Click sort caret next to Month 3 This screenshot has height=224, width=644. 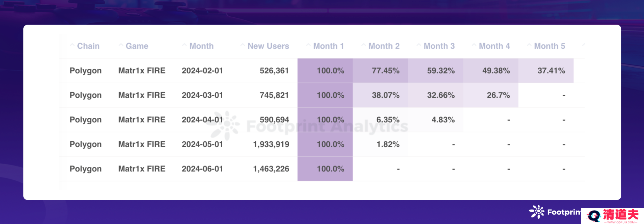[x=419, y=45]
